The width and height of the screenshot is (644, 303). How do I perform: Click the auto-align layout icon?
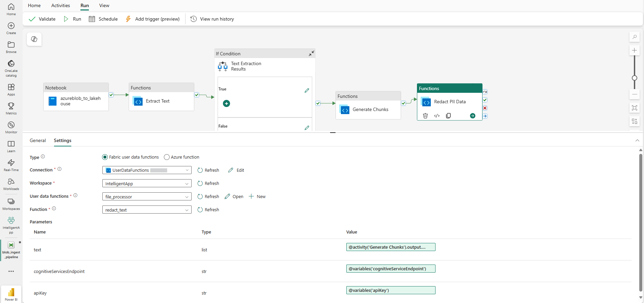[x=635, y=121]
